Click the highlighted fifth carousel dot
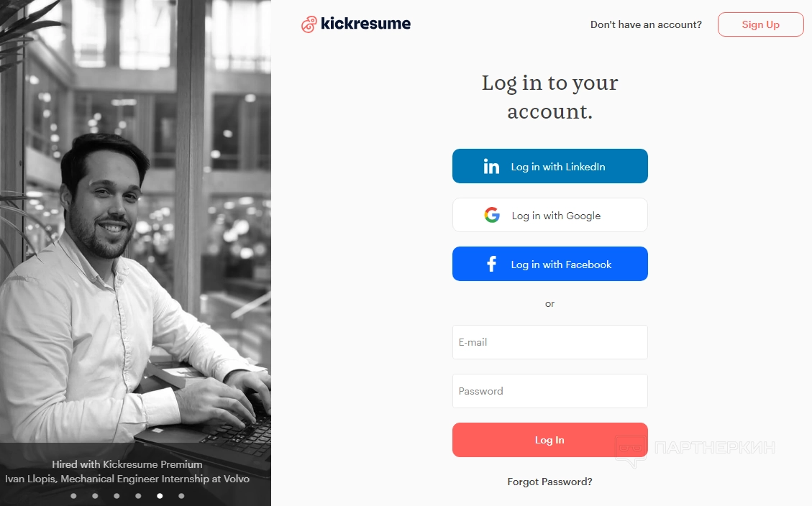The image size is (812, 506). click(x=160, y=495)
